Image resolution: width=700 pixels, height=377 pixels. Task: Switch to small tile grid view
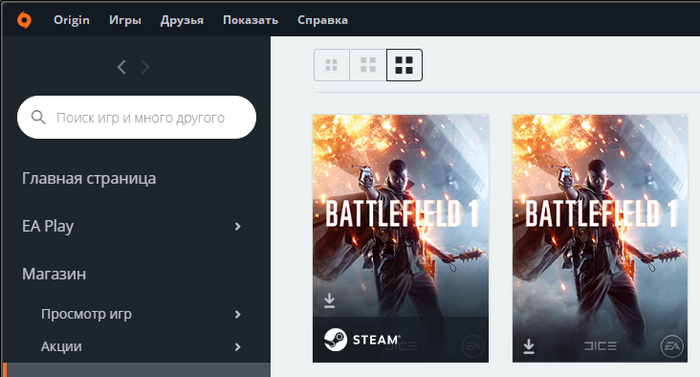(332, 65)
